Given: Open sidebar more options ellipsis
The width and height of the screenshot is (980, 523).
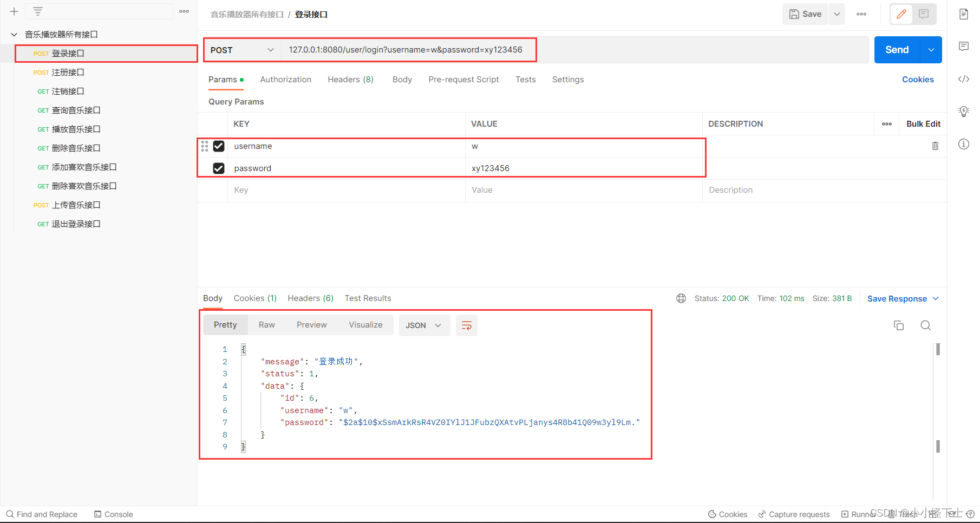Looking at the screenshot, I should point(184,11).
